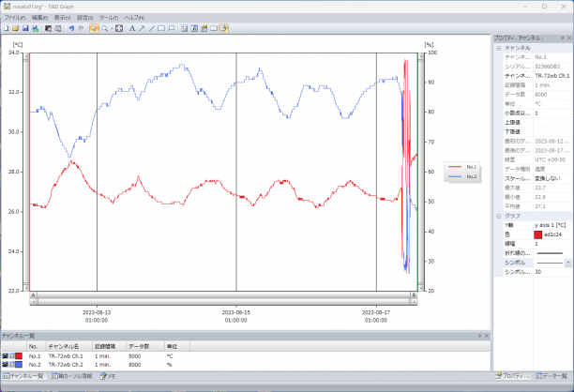The width and height of the screenshot is (574, 392).
Task: Click cursor A marker below graph
Action: pyautogui.click(x=33, y=295)
